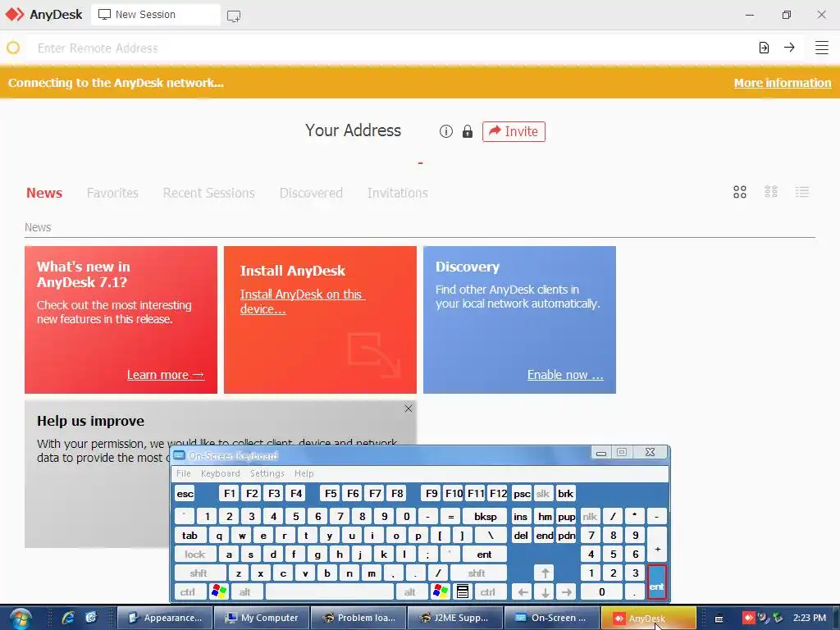The width and height of the screenshot is (840, 630).
Task: Toggle the left shft key
Action: tap(199, 573)
